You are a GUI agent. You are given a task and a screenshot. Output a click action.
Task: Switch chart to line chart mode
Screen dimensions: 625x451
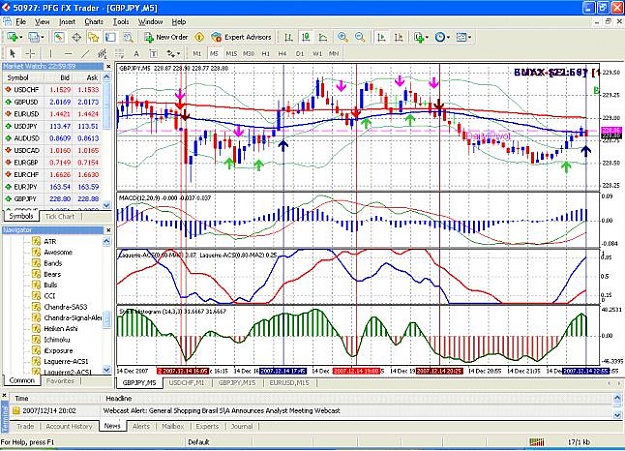point(323,37)
